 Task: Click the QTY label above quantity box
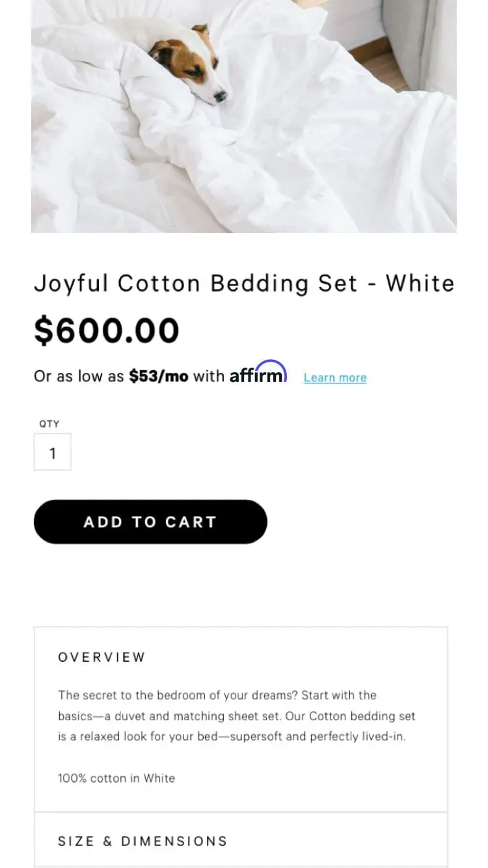point(49,424)
